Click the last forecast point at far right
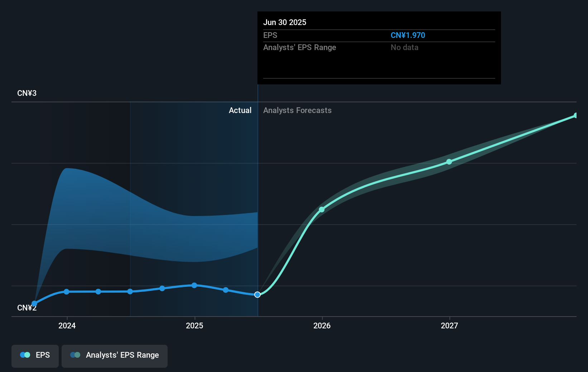 click(x=576, y=116)
